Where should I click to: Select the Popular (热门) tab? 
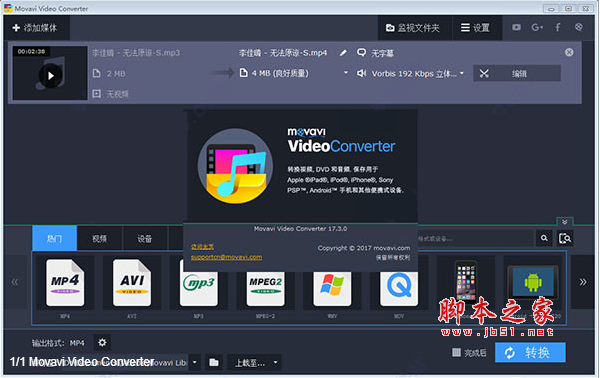[x=55, y=238]
